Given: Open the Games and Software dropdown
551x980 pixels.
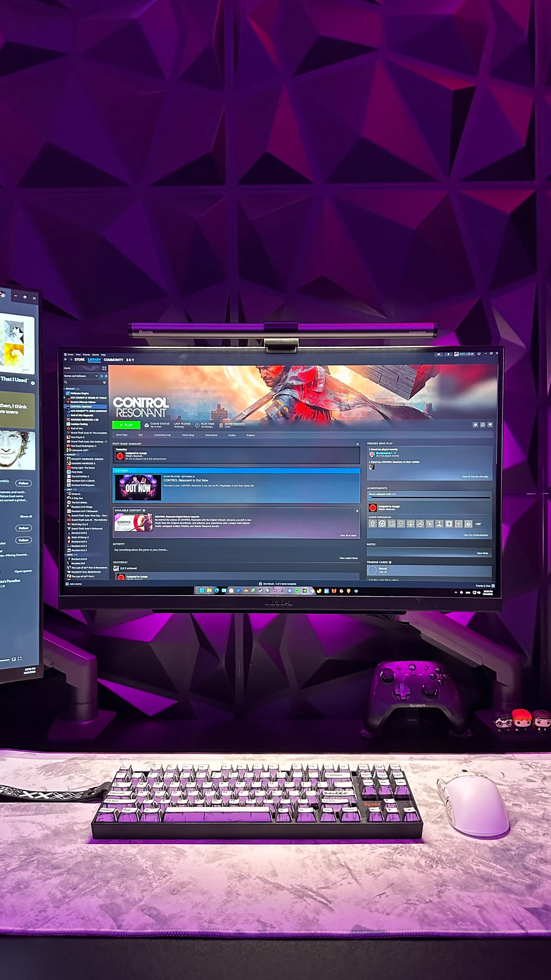Looking at the screenshot, I should pos(81,376).
